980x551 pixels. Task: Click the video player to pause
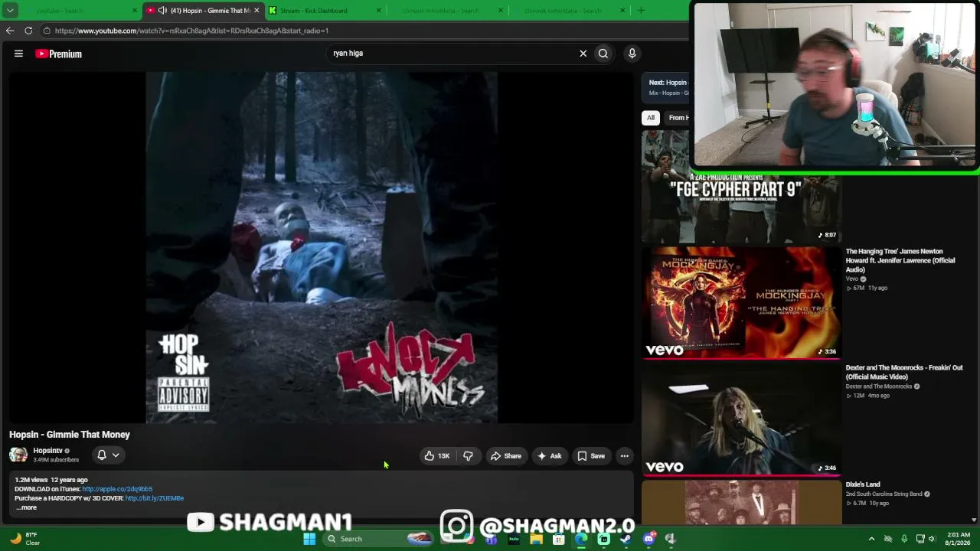point(322,247)
